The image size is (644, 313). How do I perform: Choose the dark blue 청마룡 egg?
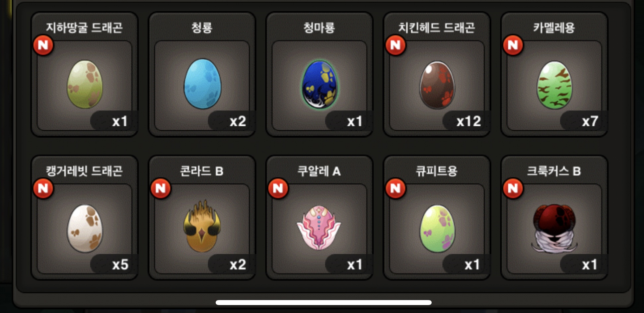pyautogui.click(x=320, y=85)
